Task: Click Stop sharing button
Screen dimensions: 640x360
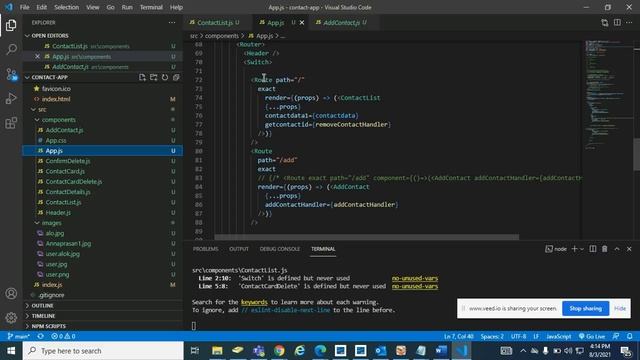Action: (x=585, y=308)
